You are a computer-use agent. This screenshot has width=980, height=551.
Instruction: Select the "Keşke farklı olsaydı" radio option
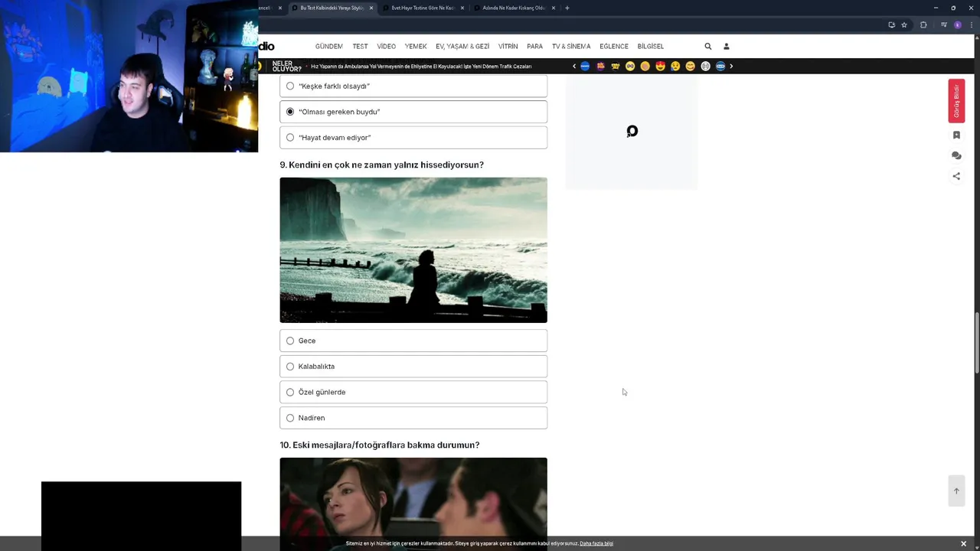click(x=413, y=86)
